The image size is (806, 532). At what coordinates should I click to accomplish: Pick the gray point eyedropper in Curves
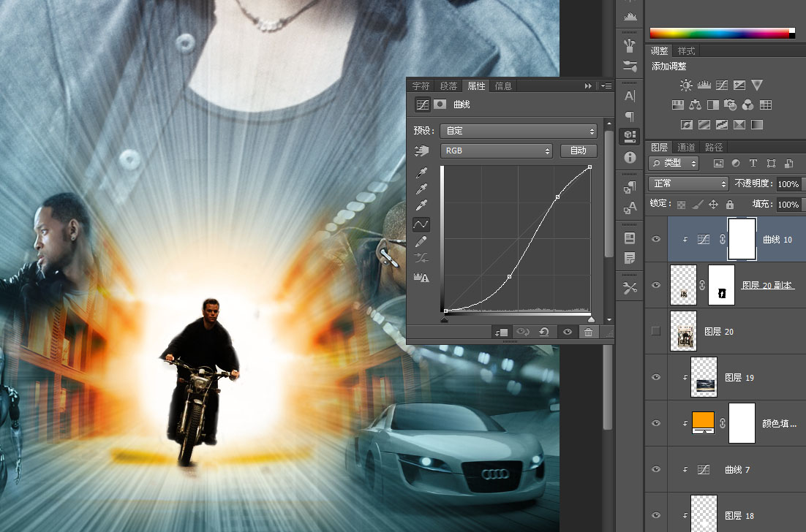(x=421, y=189)
